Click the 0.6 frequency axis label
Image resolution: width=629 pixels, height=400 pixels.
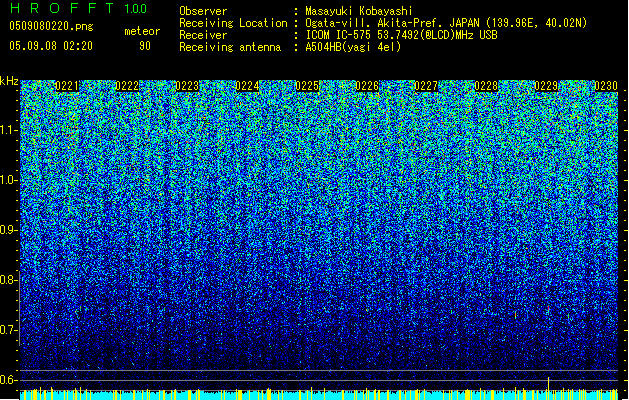[9, 380]
